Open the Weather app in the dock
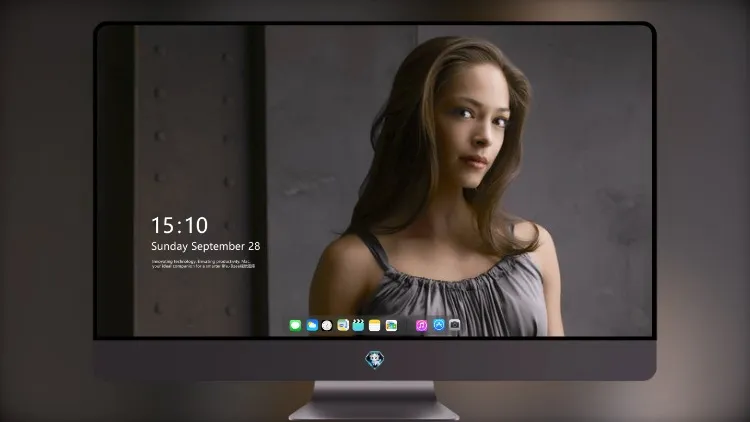Viewport: 750px width, 422px height. pos(312,325)
